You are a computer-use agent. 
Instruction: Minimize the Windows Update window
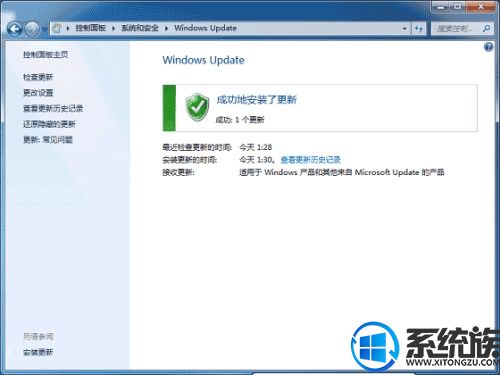pyautogui.click(x=442, y=7)
